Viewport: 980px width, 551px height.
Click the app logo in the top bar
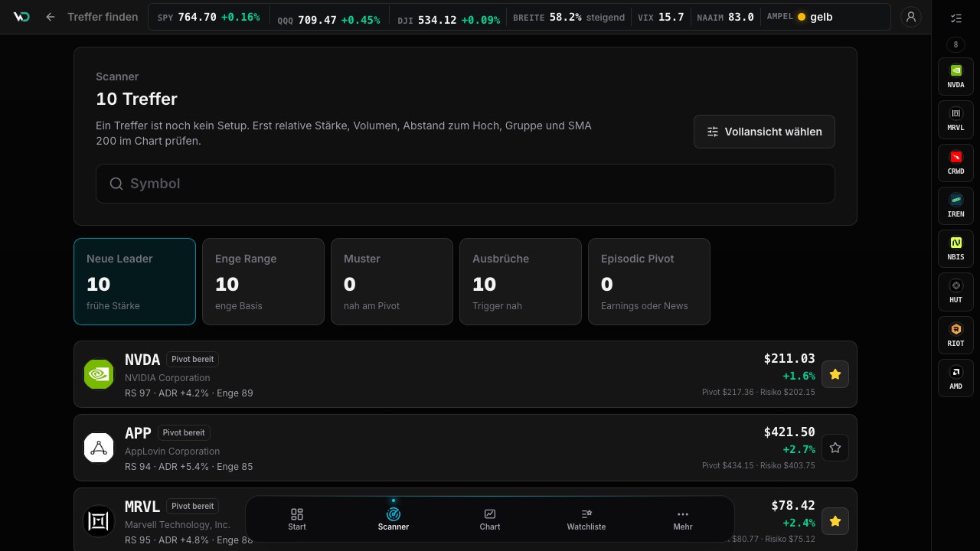(x=21, y=16)
